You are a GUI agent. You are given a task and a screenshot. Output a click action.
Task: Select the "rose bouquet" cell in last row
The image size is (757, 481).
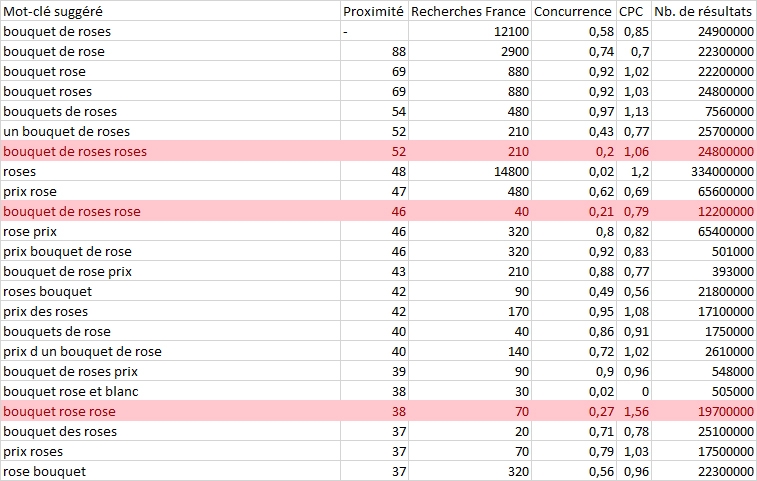[170, 471]
